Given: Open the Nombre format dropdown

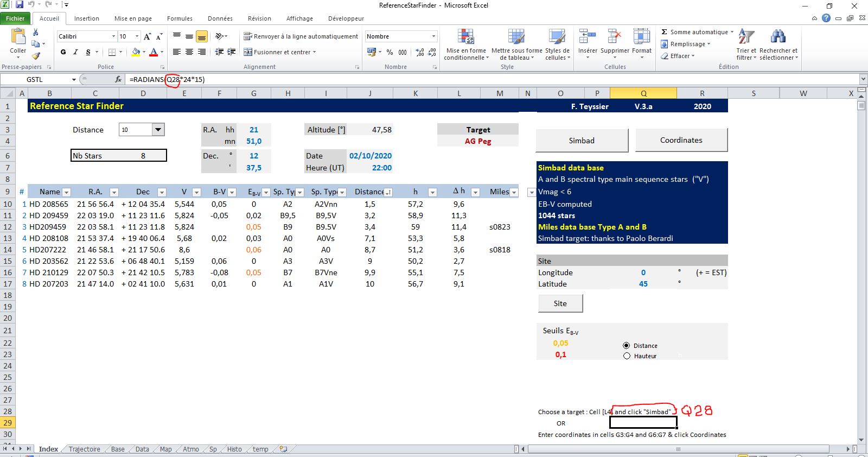Looking at the screenshot, I should click(433, 36).
